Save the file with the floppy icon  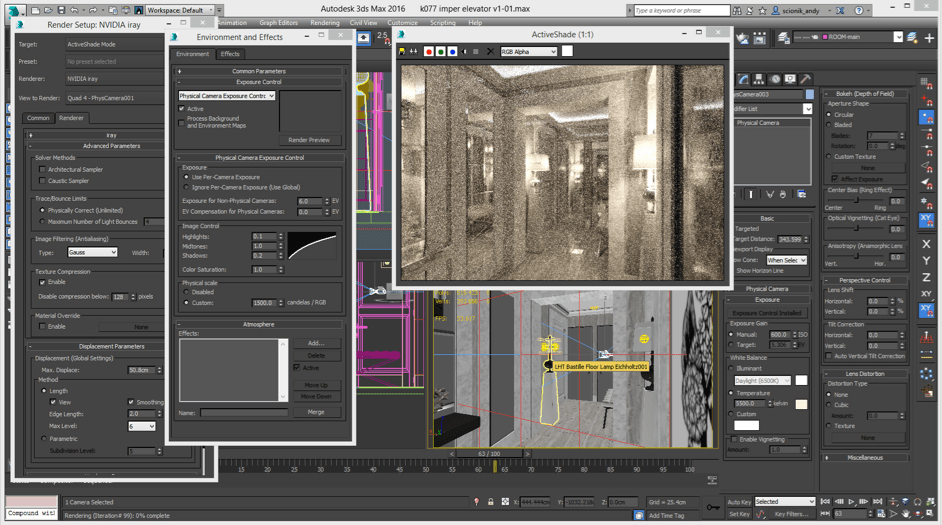coord(61,10)
